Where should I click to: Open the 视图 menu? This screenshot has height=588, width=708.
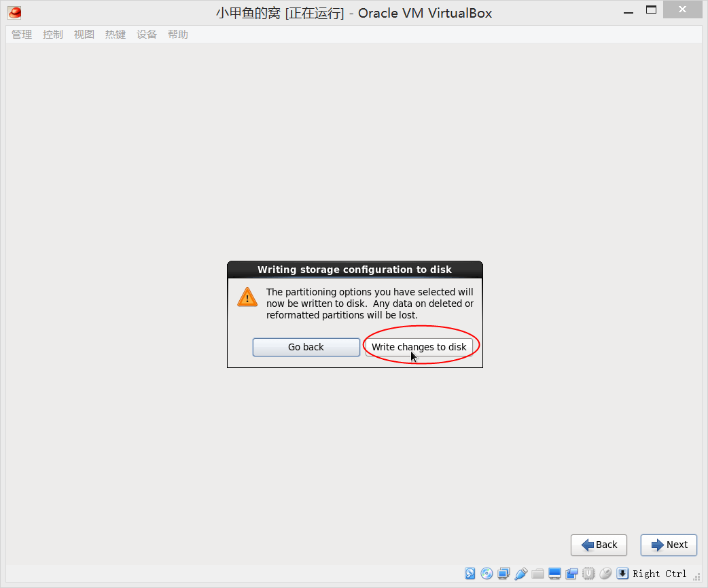(84, 35)
